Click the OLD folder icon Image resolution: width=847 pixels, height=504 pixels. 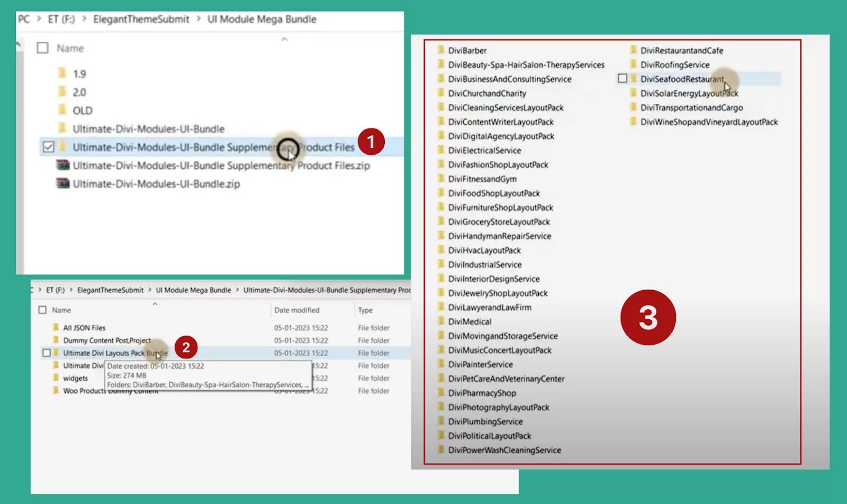(62, 110)
